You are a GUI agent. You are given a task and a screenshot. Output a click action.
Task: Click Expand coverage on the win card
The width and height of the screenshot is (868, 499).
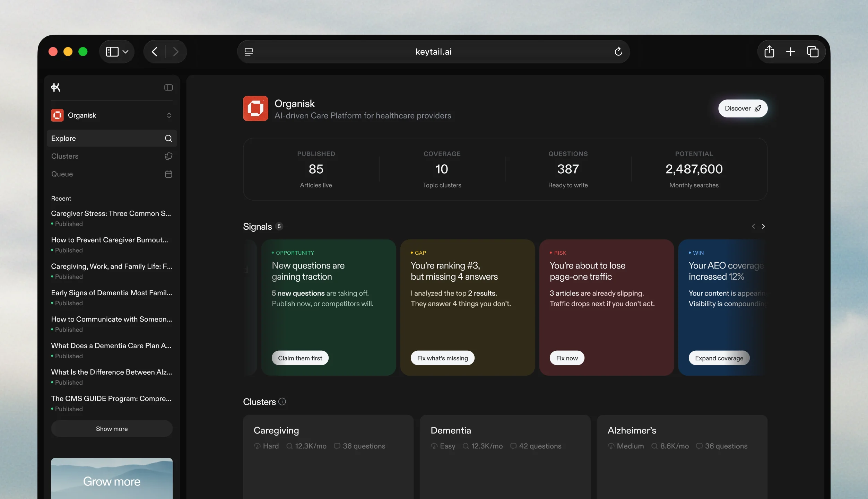(719, 358)
